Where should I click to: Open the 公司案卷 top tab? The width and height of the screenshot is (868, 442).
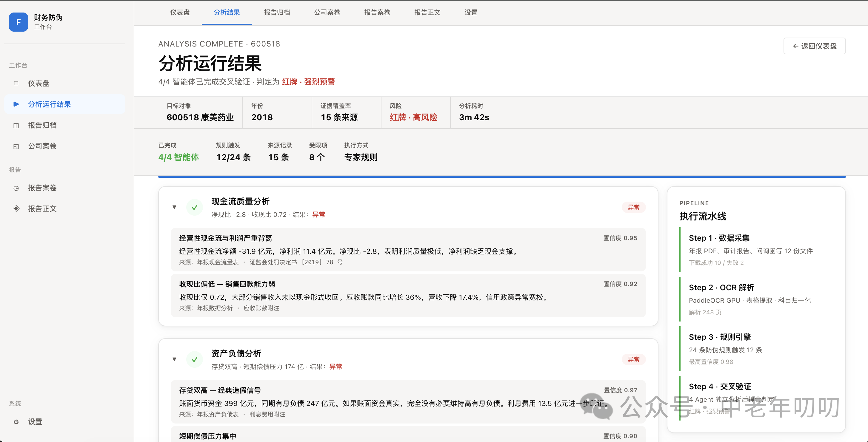tap(327, 13)
